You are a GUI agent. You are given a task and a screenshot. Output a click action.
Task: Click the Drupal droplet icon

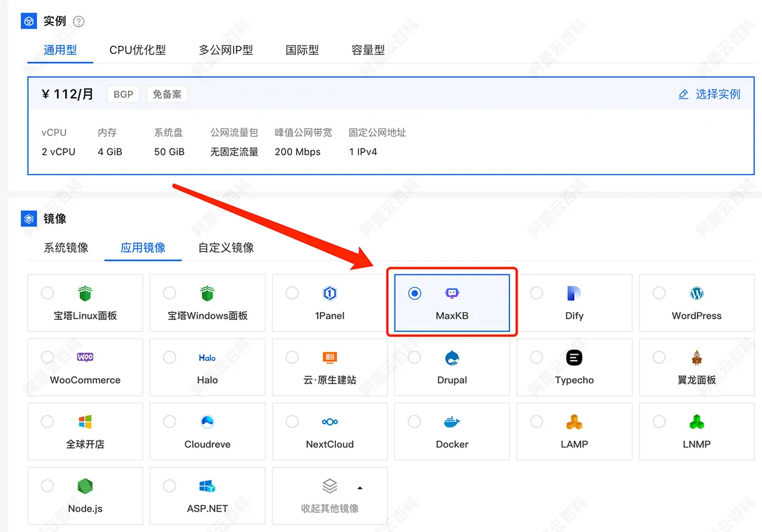click(x=451, y=357)
